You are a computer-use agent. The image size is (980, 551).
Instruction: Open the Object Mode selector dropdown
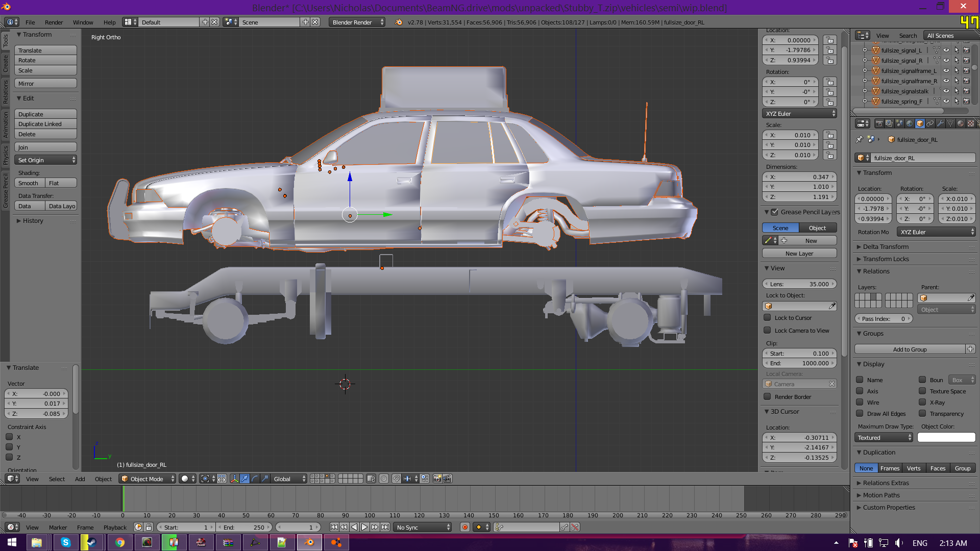pyautogui.click(x=147, y=479)
